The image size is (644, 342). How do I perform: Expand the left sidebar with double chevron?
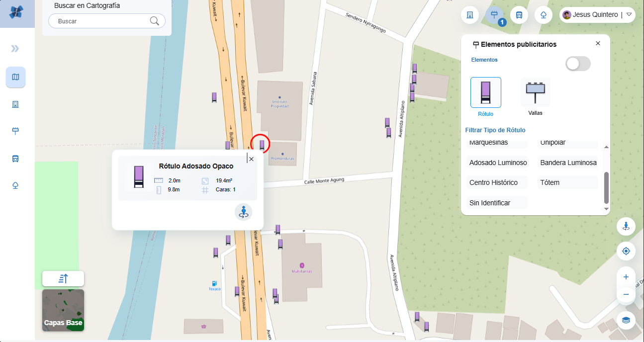point(15,48)
